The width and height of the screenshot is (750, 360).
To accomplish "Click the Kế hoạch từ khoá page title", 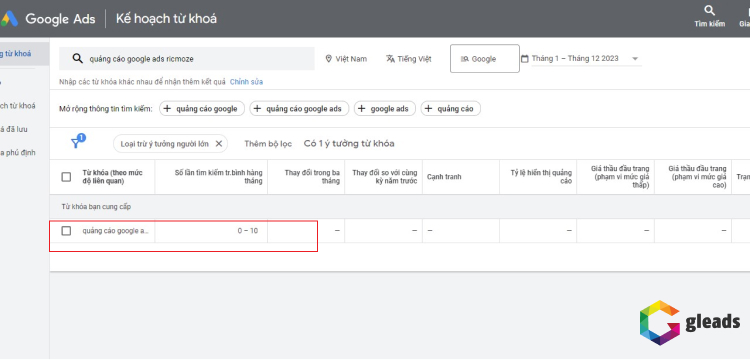I will pos(166,19).
